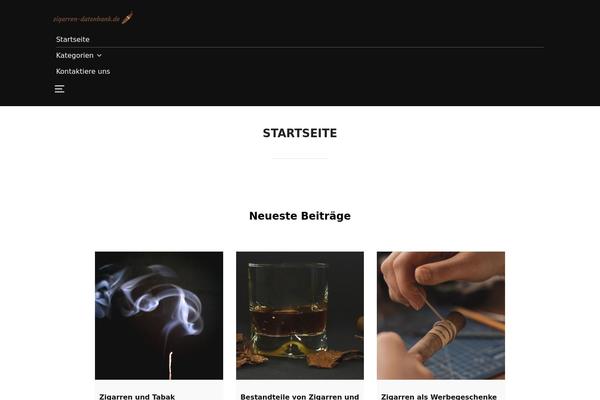This screenshot has height=400, width=600.
Task: Click the incense stick in the smoke image
Action: [x=171, y=366]
